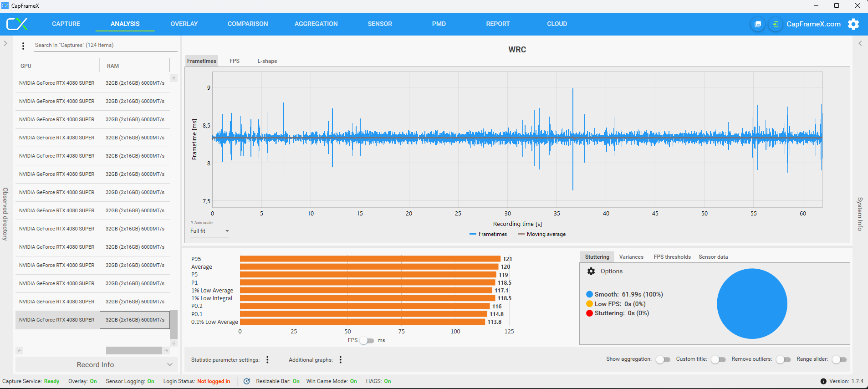Select the L-shape graph tab

pyautogui.click(x=267, y=61)
